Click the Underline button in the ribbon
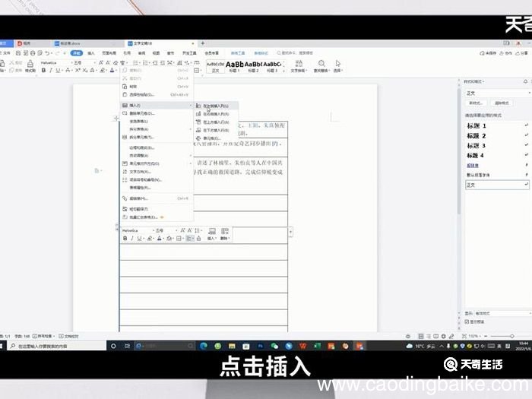The height and width of the screenshot is (399, 532). [58, 70]
